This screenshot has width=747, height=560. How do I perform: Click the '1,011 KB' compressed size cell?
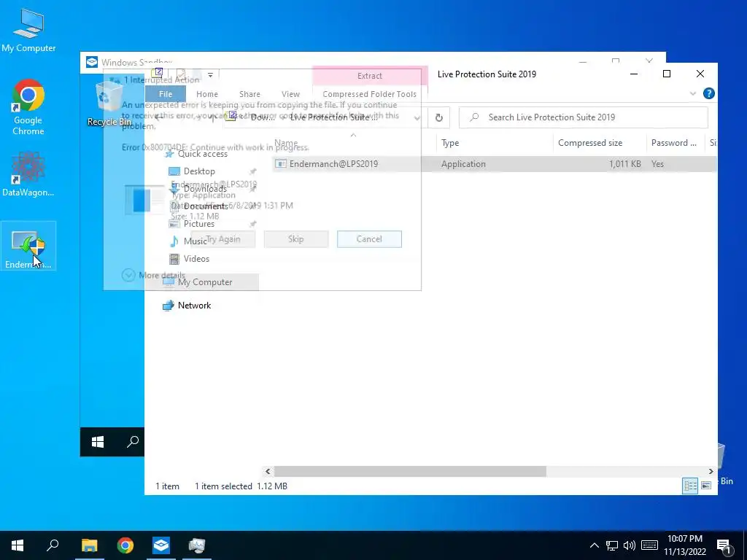click(624, 164)
